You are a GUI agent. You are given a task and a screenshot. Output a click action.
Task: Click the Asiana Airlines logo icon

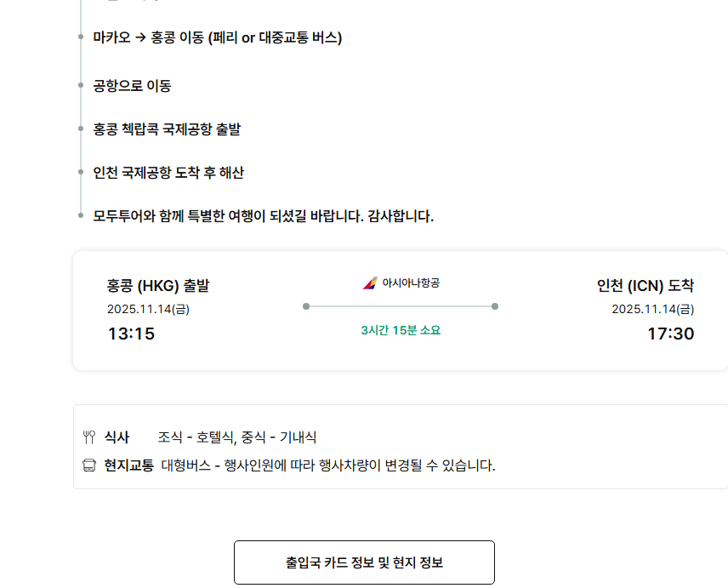pos(370,283)
